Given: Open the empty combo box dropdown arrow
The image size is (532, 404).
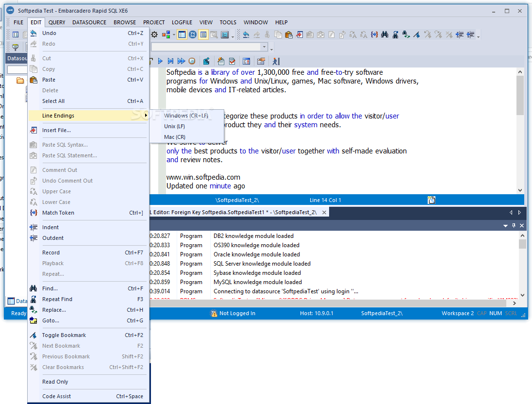Looking at the screenshot, I should pyautogui.click(x=264, y=47).
